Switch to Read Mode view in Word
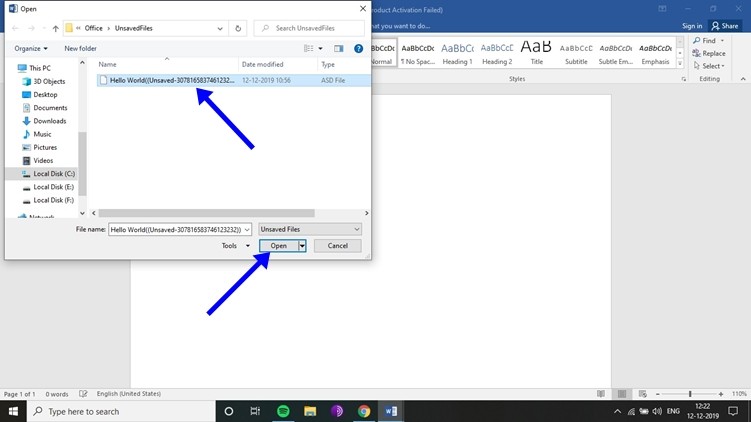Screen dimensions: 751x422 [601, 394]
